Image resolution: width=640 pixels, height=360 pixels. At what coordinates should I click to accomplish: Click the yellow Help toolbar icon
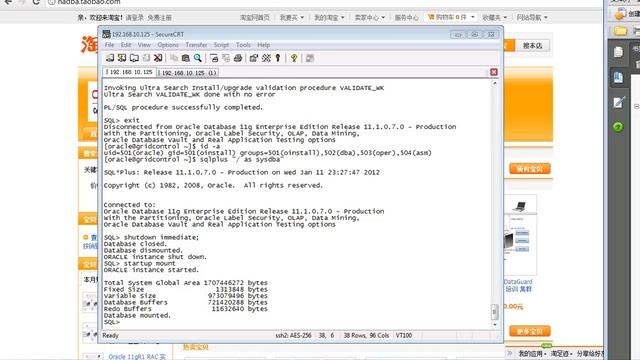click(x=294, y=58)
